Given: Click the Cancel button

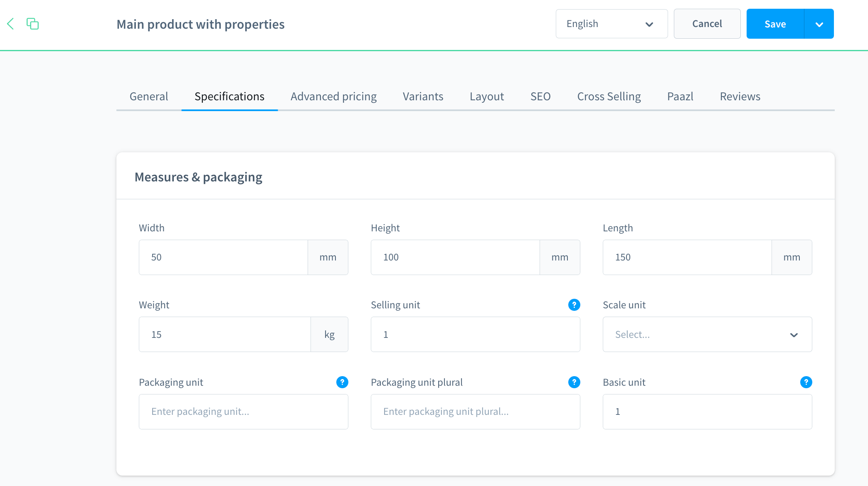Looking at the screenshot, I should (707, 24).
